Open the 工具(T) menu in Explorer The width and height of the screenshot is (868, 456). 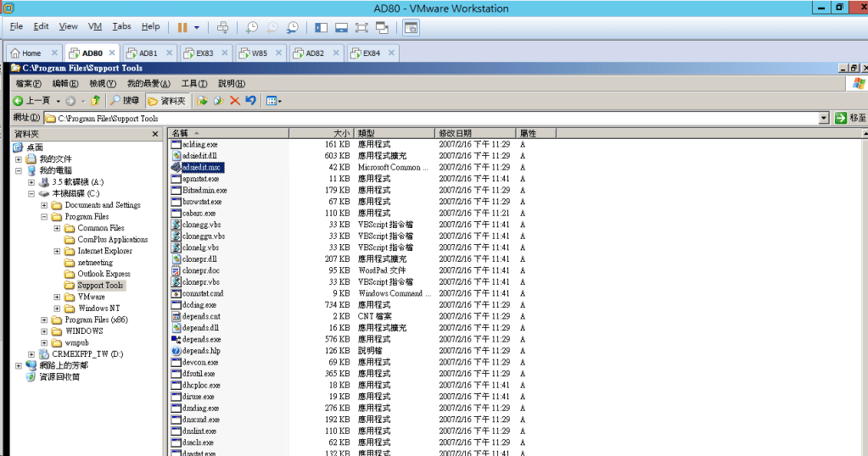[194, 83]
